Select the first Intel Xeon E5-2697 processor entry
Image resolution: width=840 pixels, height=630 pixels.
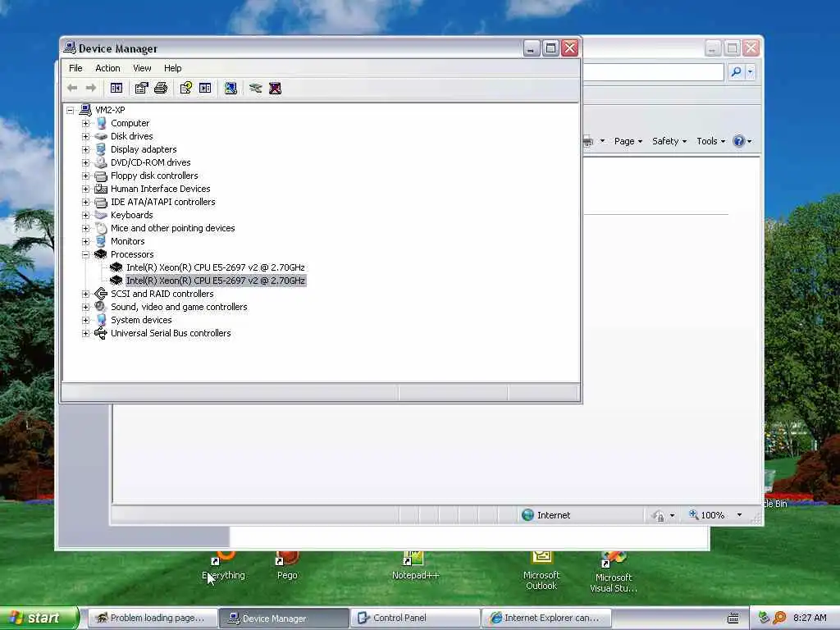(x=216, y=267)
